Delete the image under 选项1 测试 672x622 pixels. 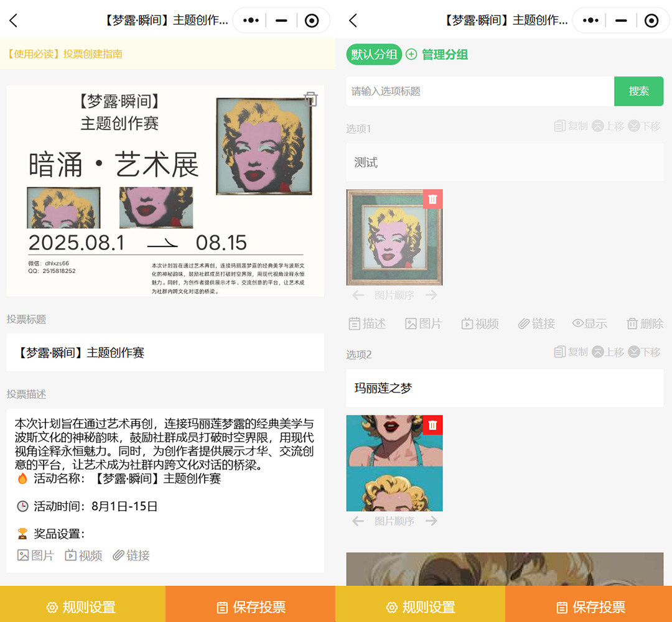432,199
